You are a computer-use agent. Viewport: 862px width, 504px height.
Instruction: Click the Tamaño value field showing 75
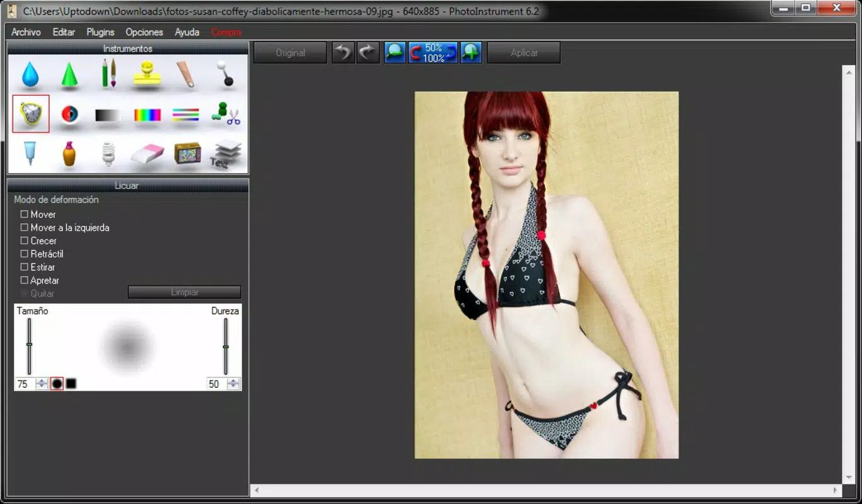click(25, 384)
